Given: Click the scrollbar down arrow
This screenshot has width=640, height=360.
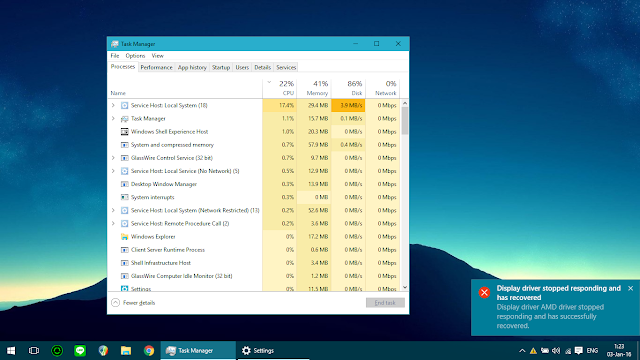Looking at the screenshot, I should tap(404, 287).
